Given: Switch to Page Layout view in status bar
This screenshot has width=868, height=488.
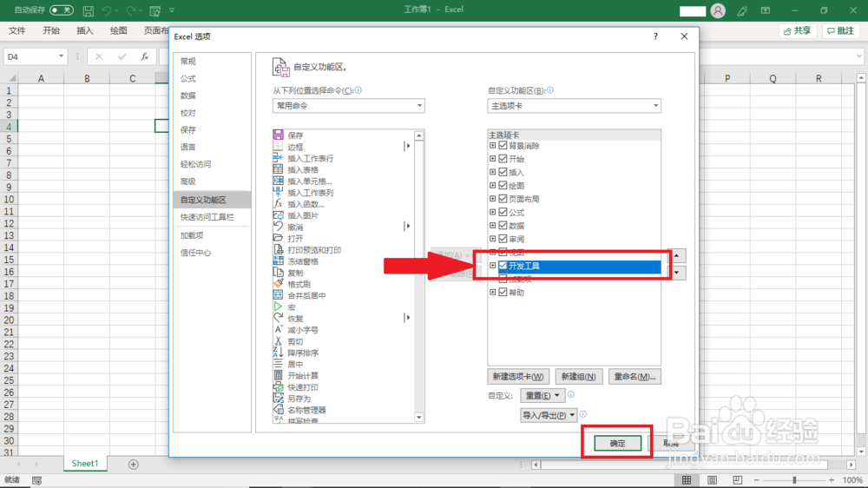Looking at the screenshot, I should point(713,480).
